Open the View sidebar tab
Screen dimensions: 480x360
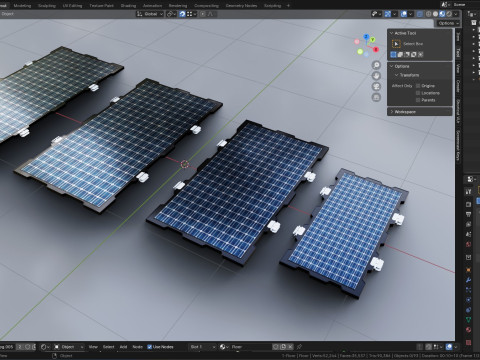(x=458, y=69)
